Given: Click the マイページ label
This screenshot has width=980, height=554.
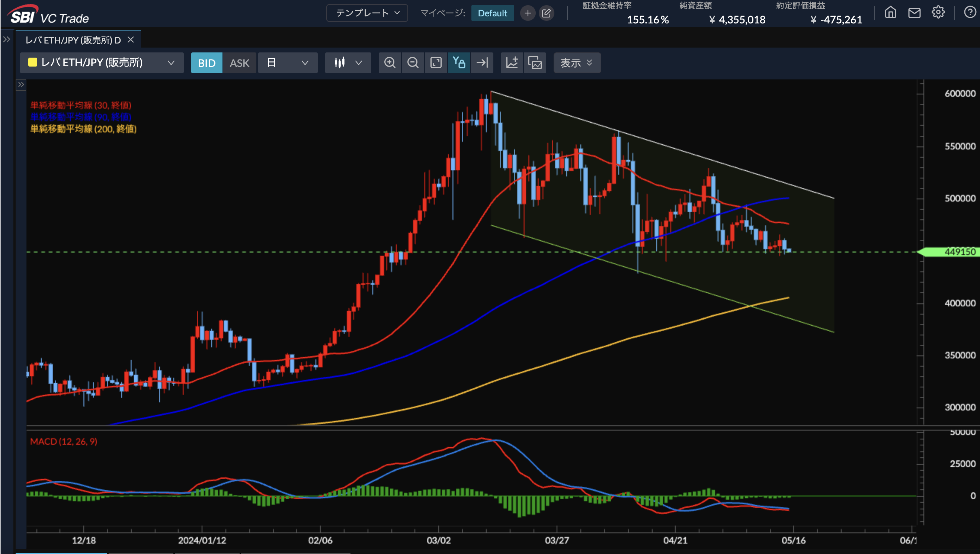Looking at the screenshot, I should pos(442,13).
